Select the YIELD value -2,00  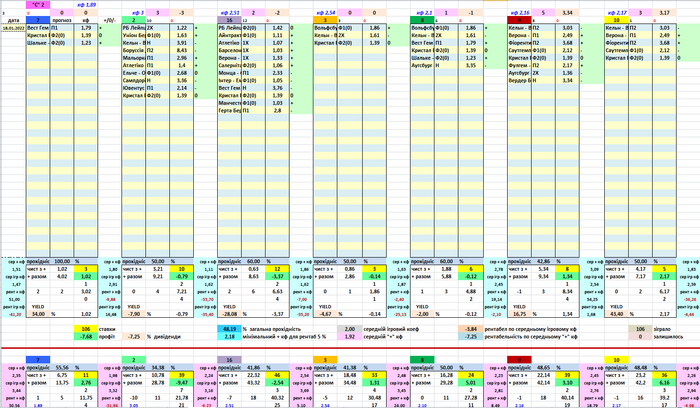tap(422, 314)
